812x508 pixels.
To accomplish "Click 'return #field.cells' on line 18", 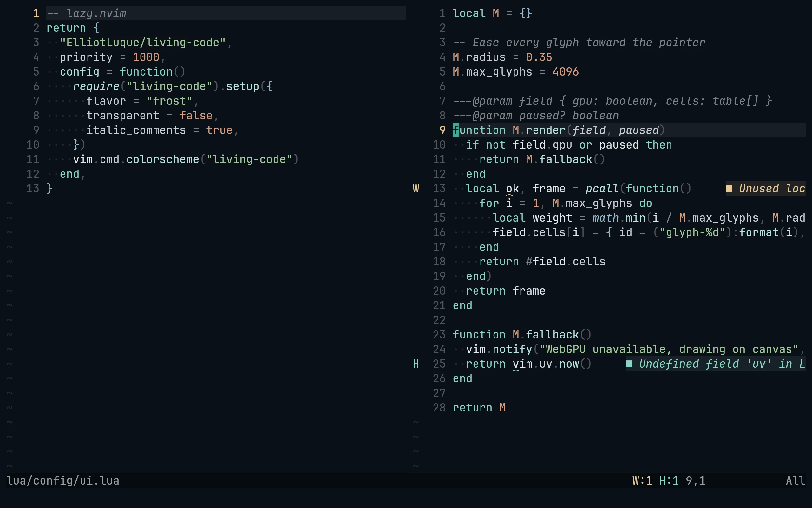I will [542, 261].
